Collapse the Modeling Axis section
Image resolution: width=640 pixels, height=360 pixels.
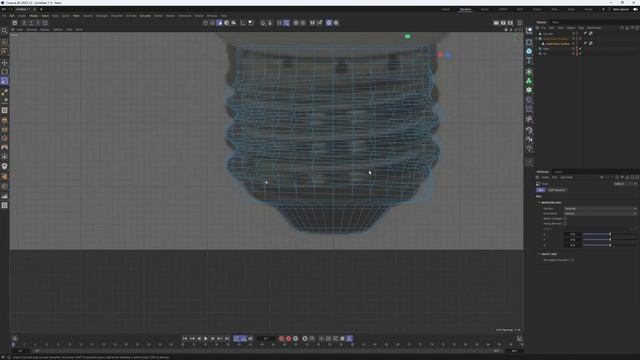[539, 202]
